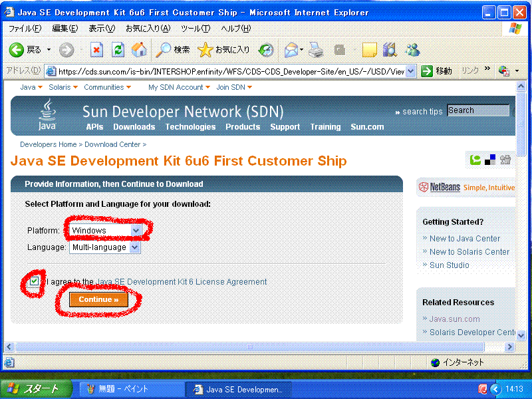
Task: Click the Back arrow button
Action: [16, 50]
